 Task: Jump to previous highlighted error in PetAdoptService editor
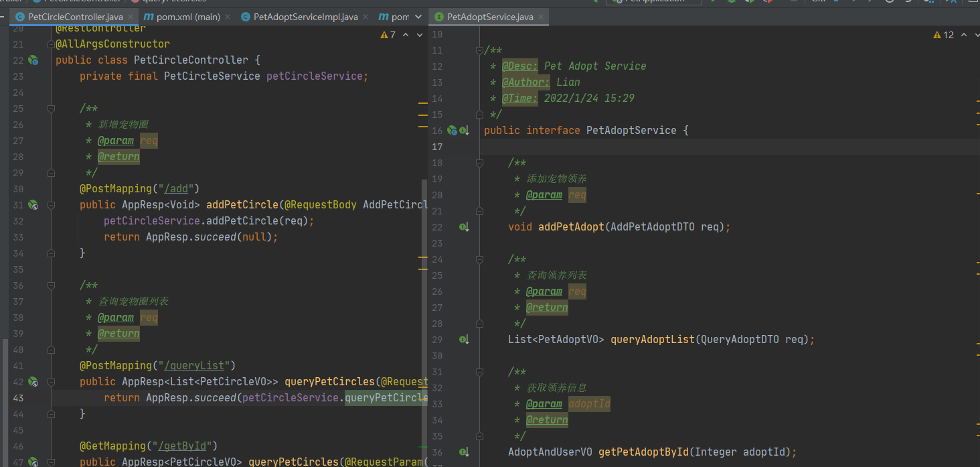[x=964, y=34]
